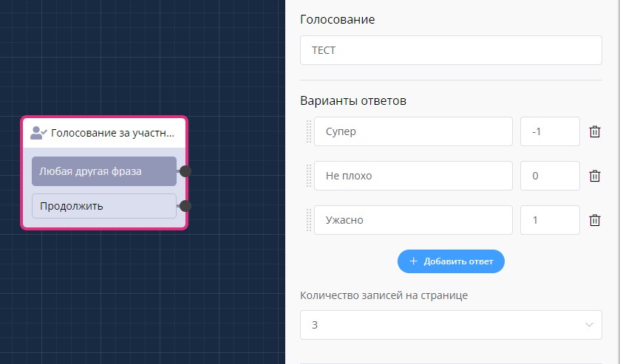
Task: Select the 'Голосование за участн...' node header
Action: [x=112, y=134]
